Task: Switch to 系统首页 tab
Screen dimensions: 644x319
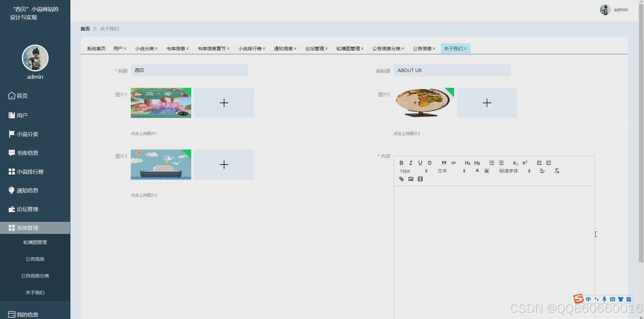Action: (x=96, y=49)
